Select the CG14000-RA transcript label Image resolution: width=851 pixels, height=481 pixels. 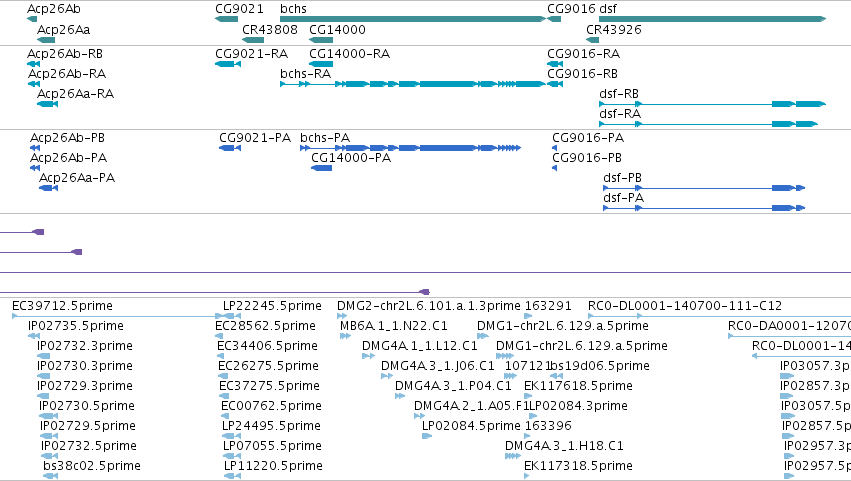(350, 54)
